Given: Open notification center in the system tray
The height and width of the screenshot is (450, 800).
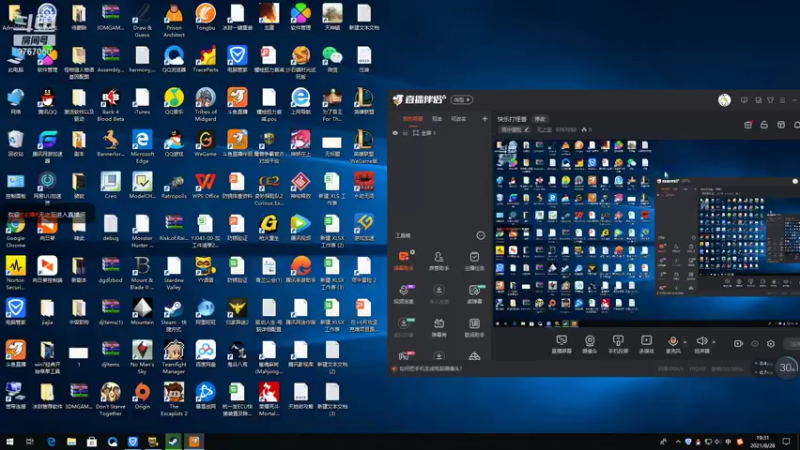Looking at the screenshot, I should (787, 442).
